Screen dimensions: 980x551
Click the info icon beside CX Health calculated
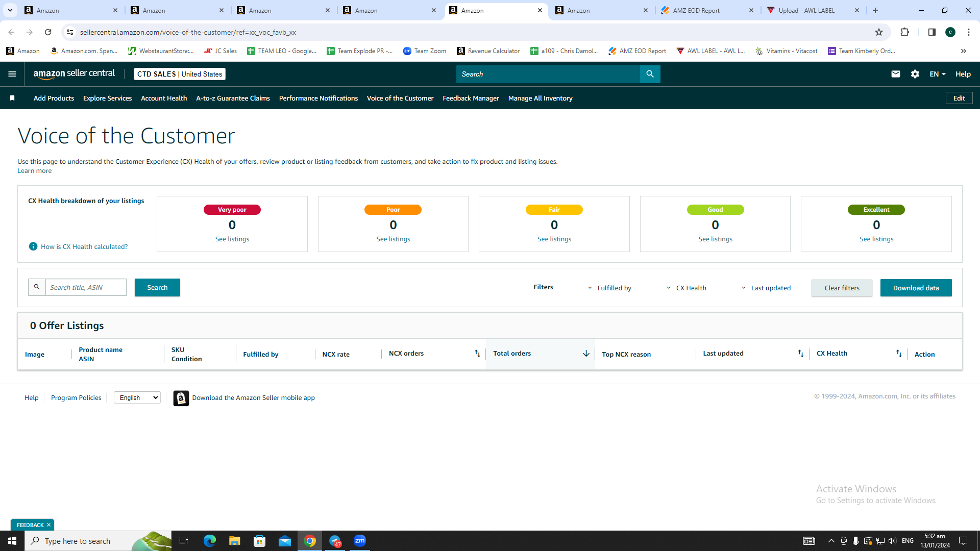tap(33, 246)
